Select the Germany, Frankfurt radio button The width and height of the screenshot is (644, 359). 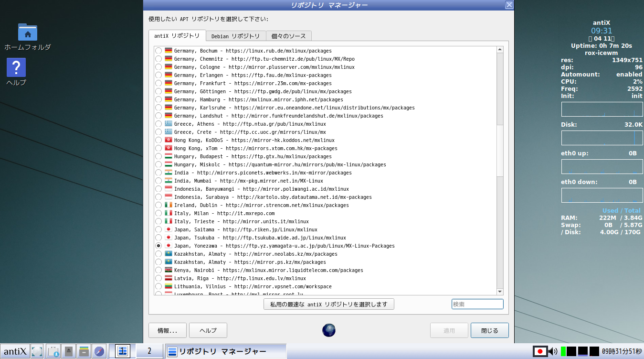coord(158,83)
